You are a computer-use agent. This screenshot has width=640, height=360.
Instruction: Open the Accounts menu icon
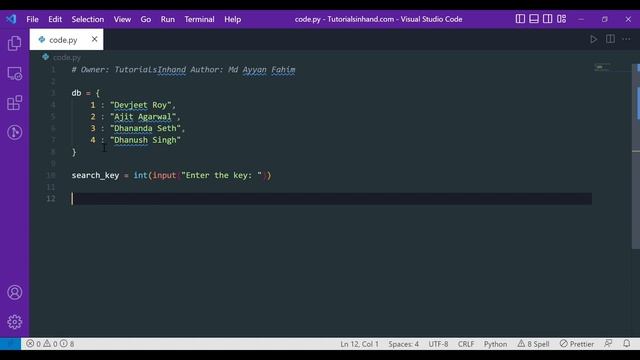point(14,292)
